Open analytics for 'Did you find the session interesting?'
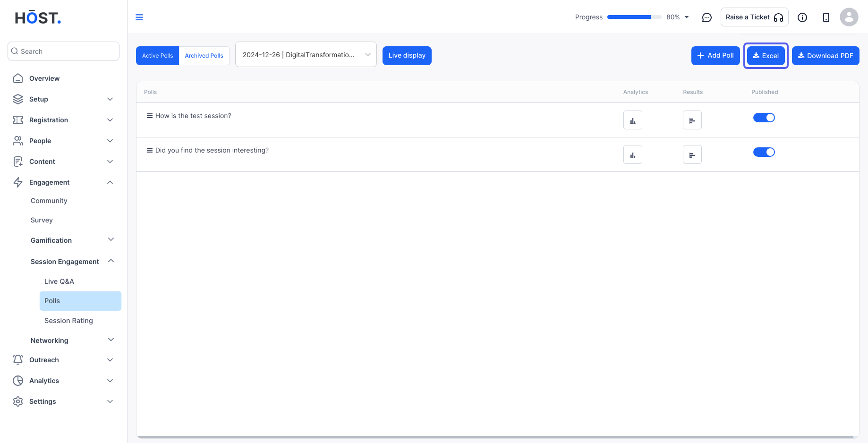 632,154
